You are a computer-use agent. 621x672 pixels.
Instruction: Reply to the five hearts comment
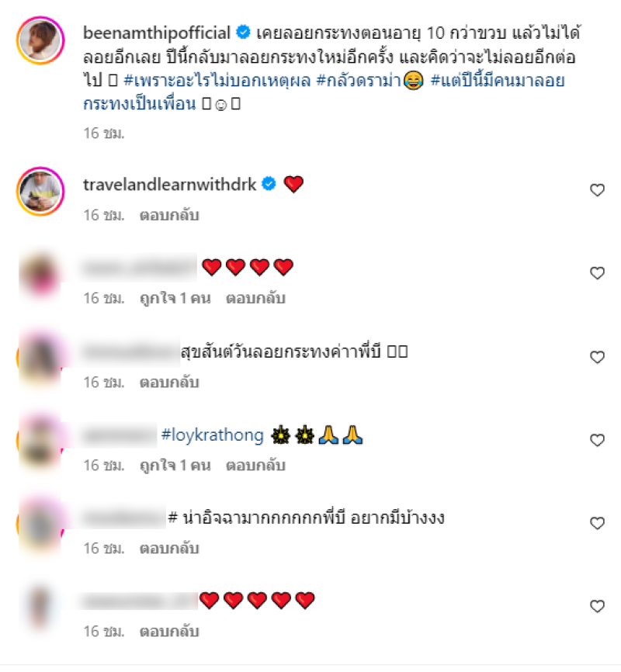tap(169, 632)
